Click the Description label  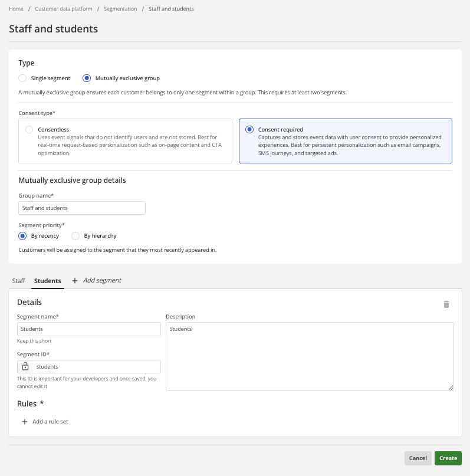180,316
